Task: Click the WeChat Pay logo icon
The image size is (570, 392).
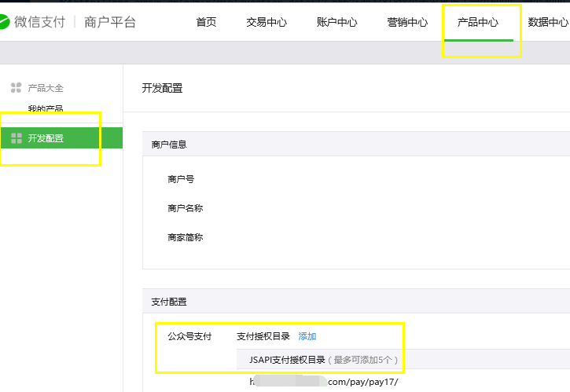Action: (5, 22)
